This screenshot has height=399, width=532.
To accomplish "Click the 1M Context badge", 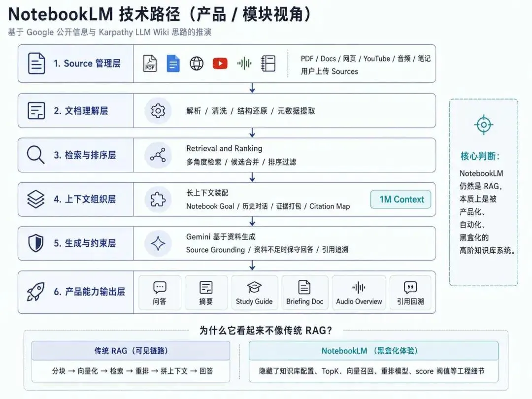I will [400, 199].
